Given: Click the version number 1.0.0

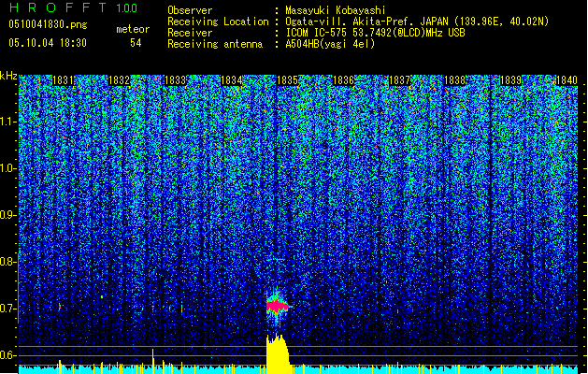Looking at the screenshot, I should pos(127,8).
